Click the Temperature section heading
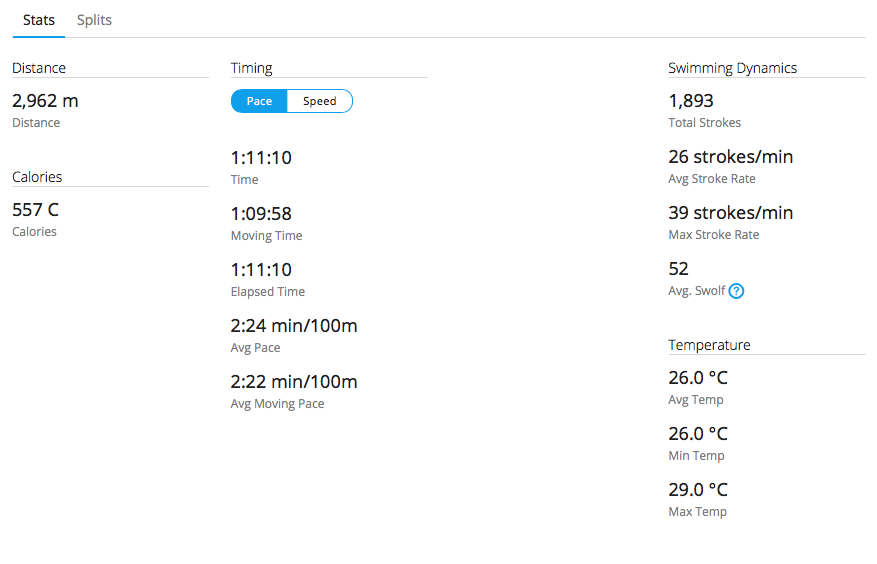 (x=709, y=345)
